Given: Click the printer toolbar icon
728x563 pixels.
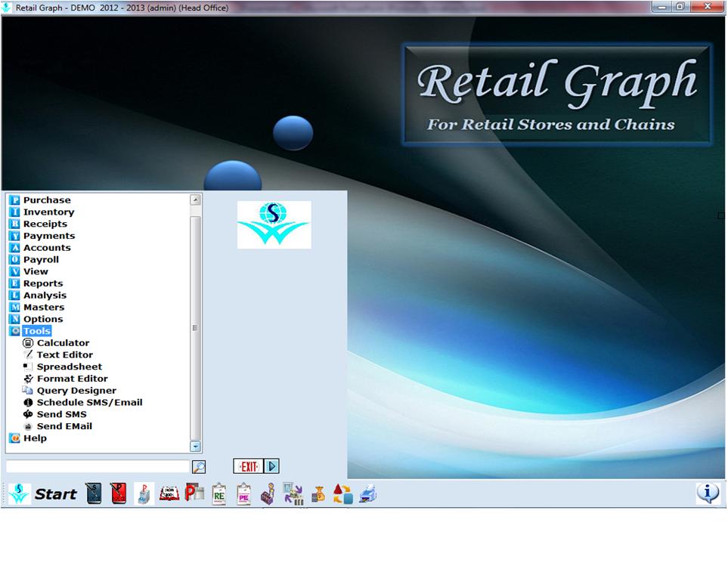Looking at the screenshot, I should click(367, 493).
